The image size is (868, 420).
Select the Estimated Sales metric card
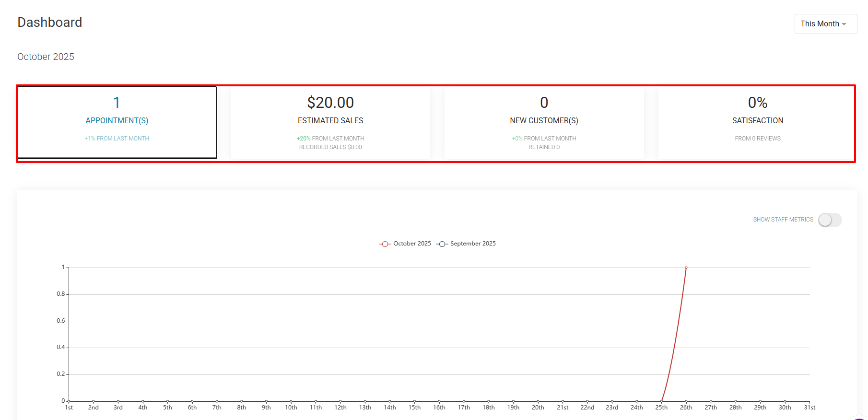(330, 123)
